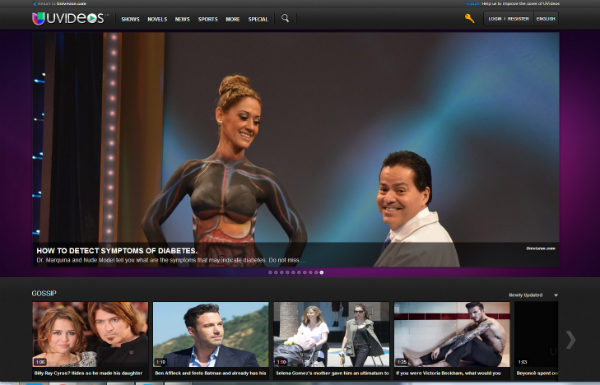Expand the Newly Updated sort dropdown
Image resolution: width=600 pixels, height=385 pixels.
tap(533, 295)
